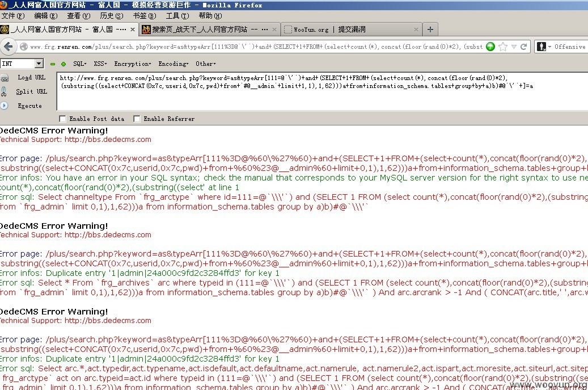Open the 查看 (View) menu
The height and width of the screenshot is (390, 588).
click(x=79, y=16)
